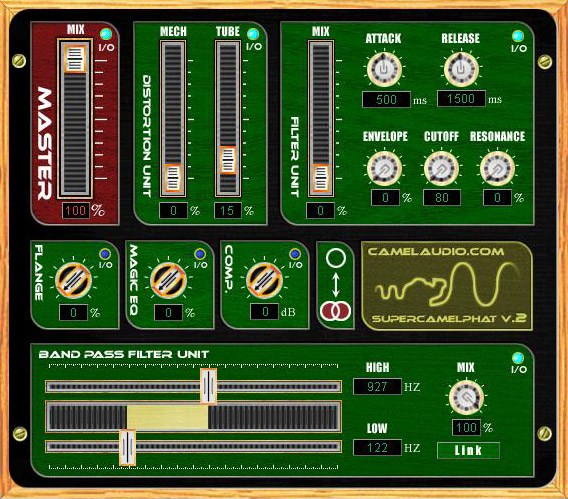This screenshot has height=499, width=568.
Task: Click the LOW frequency slider handle
Action: [128, 448]
